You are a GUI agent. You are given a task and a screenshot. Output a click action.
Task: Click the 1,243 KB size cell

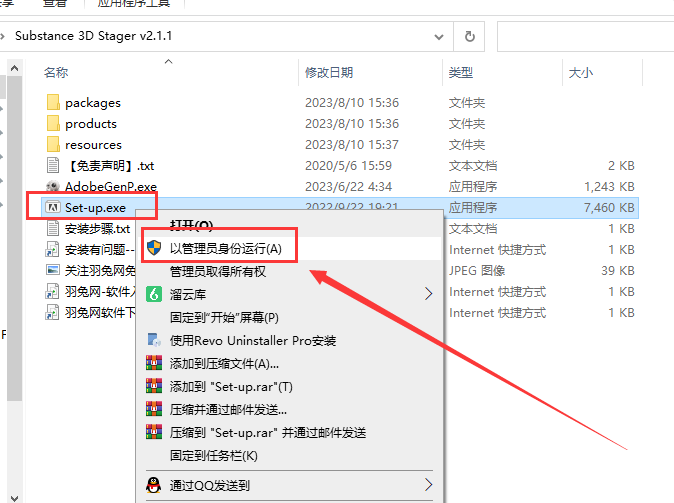click(x=609, y=187)
